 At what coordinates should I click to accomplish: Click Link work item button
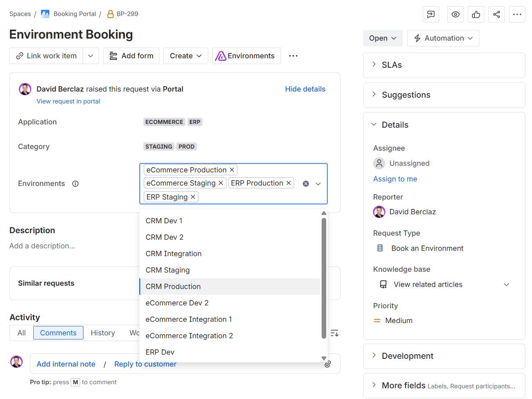coord(46,56)
